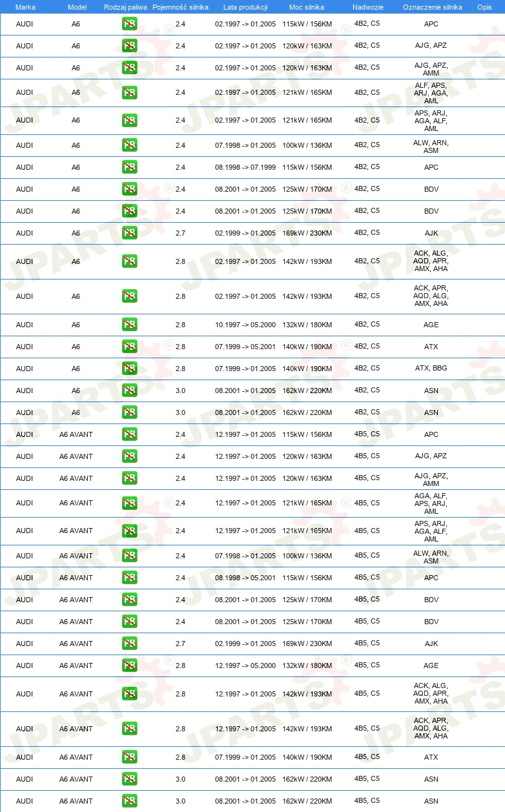Click fuel icon in A6 AVANT 100kW / 136KM row
Image resolution: width=505 pixels, height=812 pixels.
pyautogui.click(x=129, y=556)
